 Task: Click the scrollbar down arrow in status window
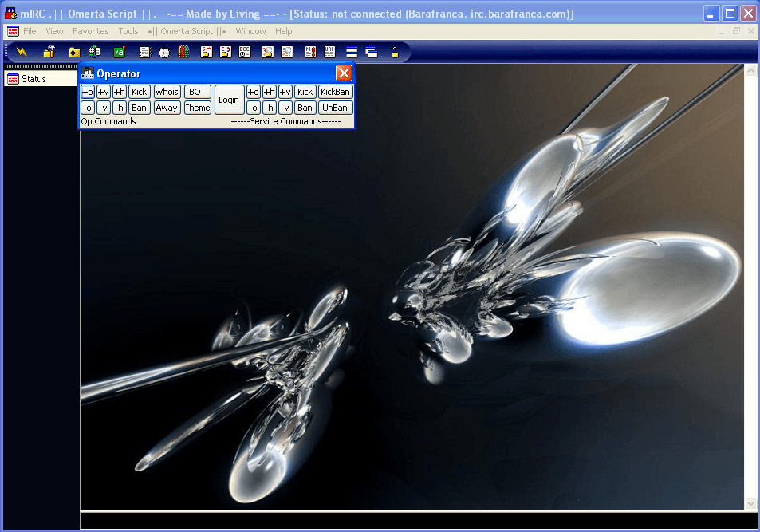click(x=750, y=503)
